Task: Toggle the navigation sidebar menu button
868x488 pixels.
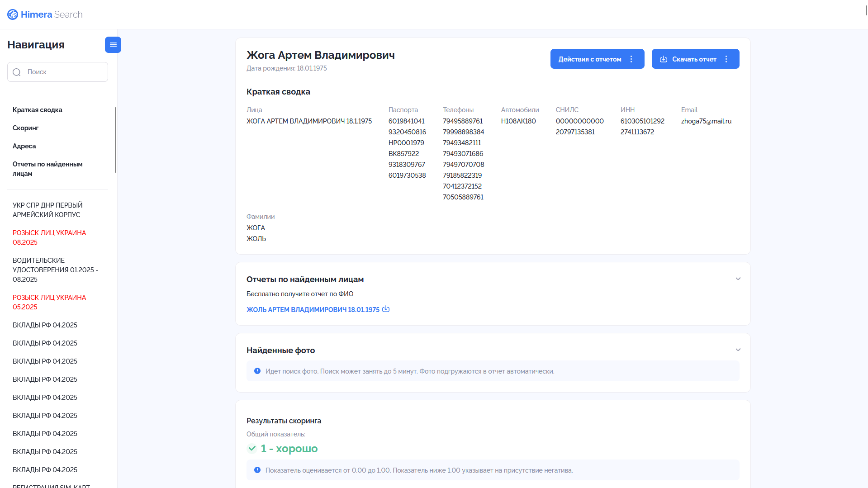Action: [x=113, y=45]
